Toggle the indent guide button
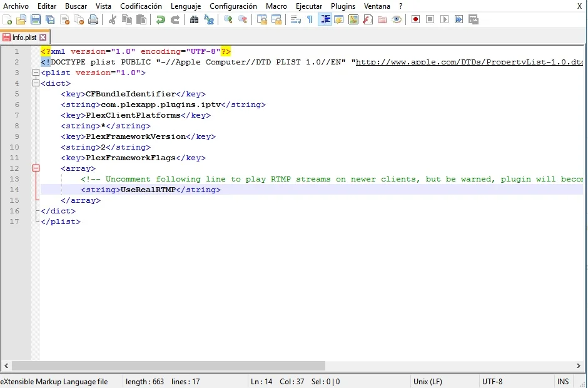This screenshot has width=588, height=388. 325,20
